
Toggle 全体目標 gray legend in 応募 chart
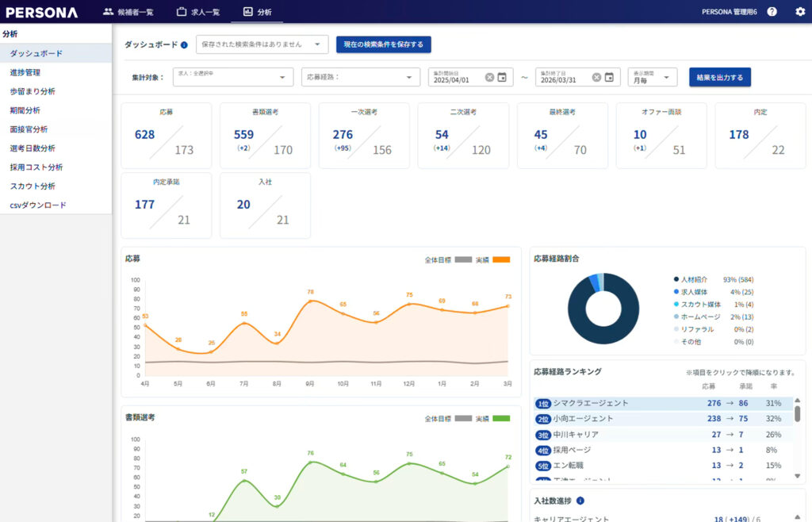click(449, 260)
